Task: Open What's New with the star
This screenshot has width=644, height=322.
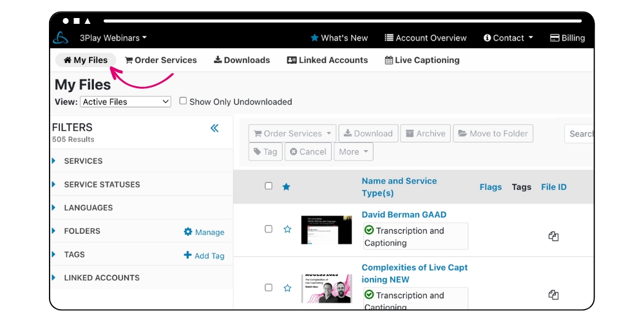Action: click(x=339, y=38)
